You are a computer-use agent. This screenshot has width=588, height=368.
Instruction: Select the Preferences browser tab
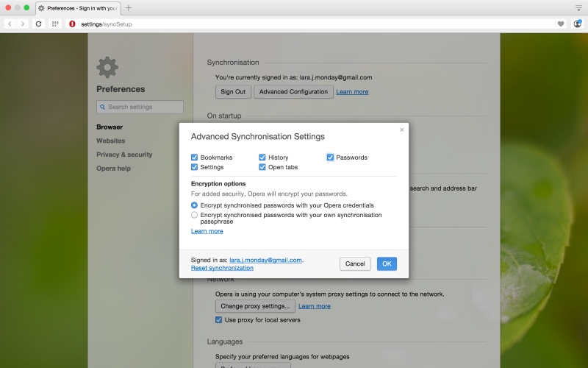(x=78, y=8)
